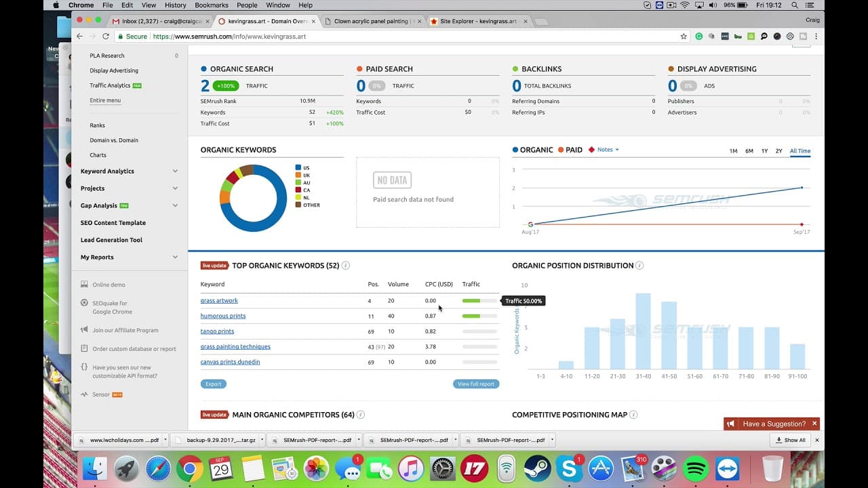868x488 pixels.
Task: Open options arrow for backup tar.gz download
Action: (x=261, y=440)
